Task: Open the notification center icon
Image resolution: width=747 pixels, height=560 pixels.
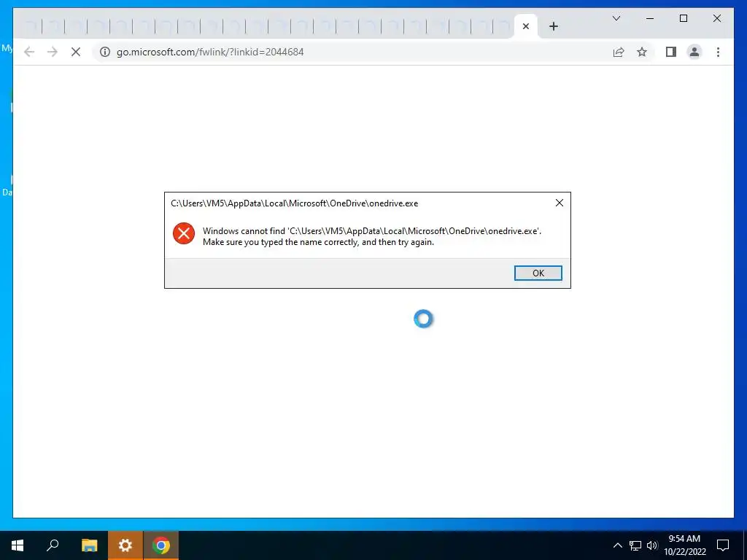Action: pyautogui.click(x=723, y=545)
